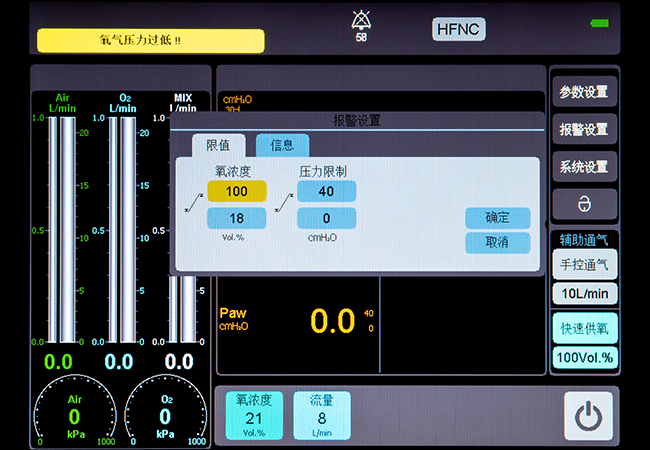Cancel the dialog with 取消
This screenshot has height=450, width=650.
(497, 243)
